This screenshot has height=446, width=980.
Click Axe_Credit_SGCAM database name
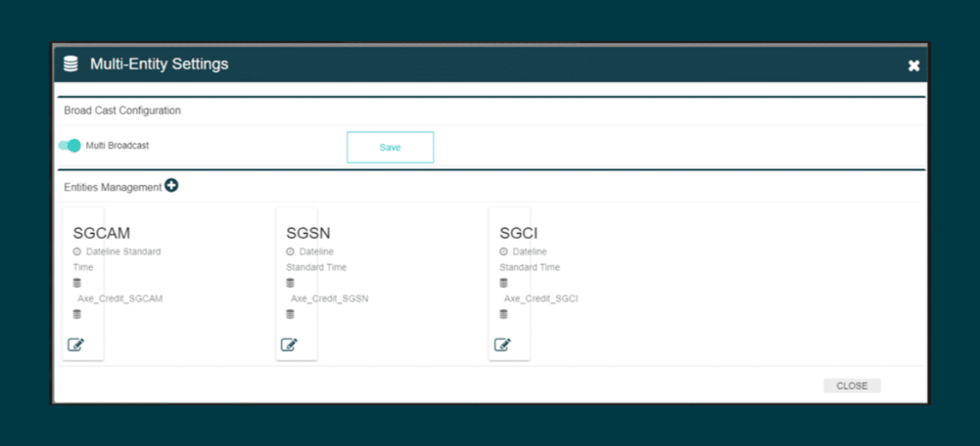pos(120,298)
